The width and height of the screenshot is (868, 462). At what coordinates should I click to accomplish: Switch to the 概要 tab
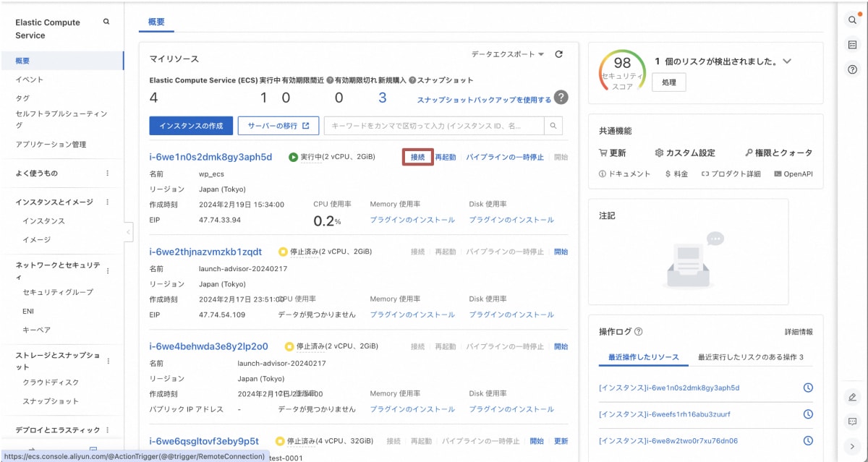(x=155, y=22)
